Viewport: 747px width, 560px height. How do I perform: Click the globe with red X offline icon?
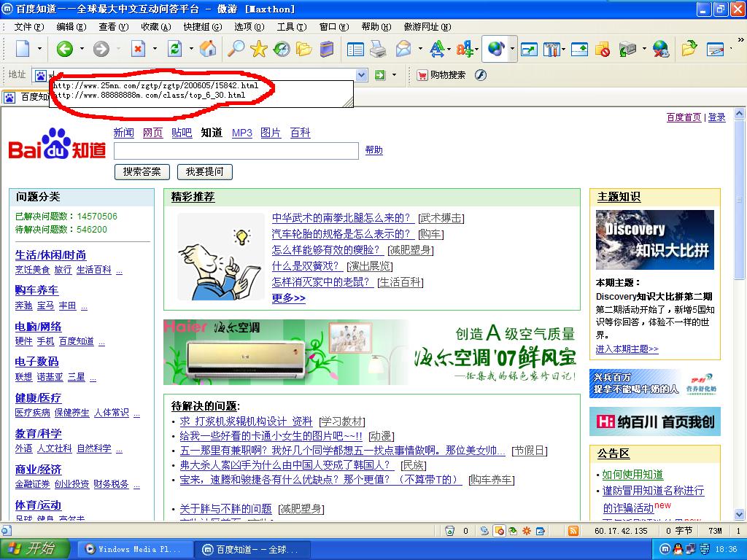point(661,49)
